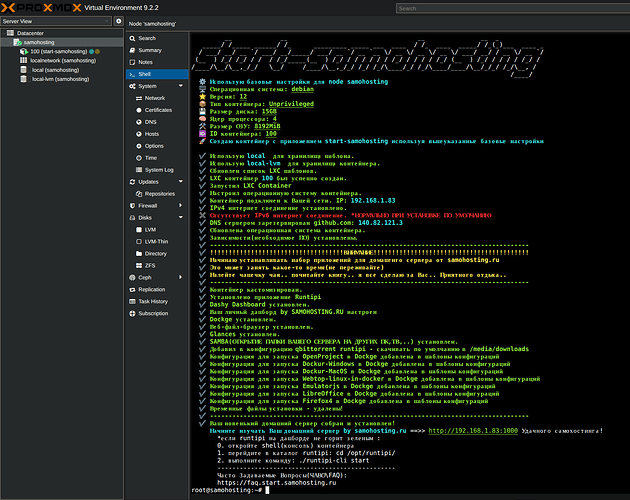Open LVM-Thin disk settings
630x500 pixels.
point(157,242)
